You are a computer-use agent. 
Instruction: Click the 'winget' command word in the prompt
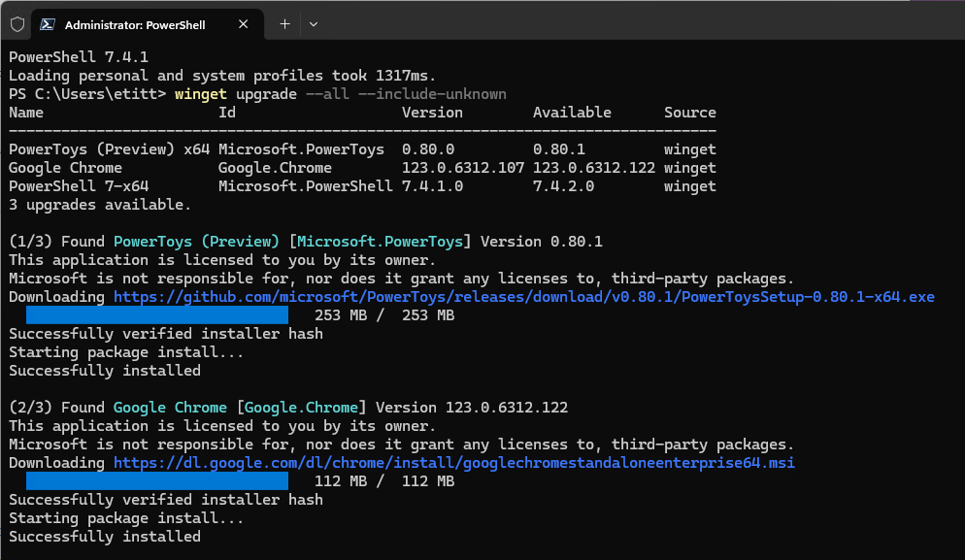pyautogui.click(x=201, y=94)
